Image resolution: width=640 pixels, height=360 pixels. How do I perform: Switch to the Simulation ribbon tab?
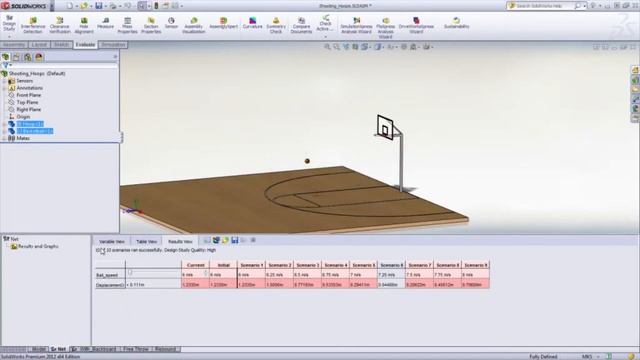(113, 44)
